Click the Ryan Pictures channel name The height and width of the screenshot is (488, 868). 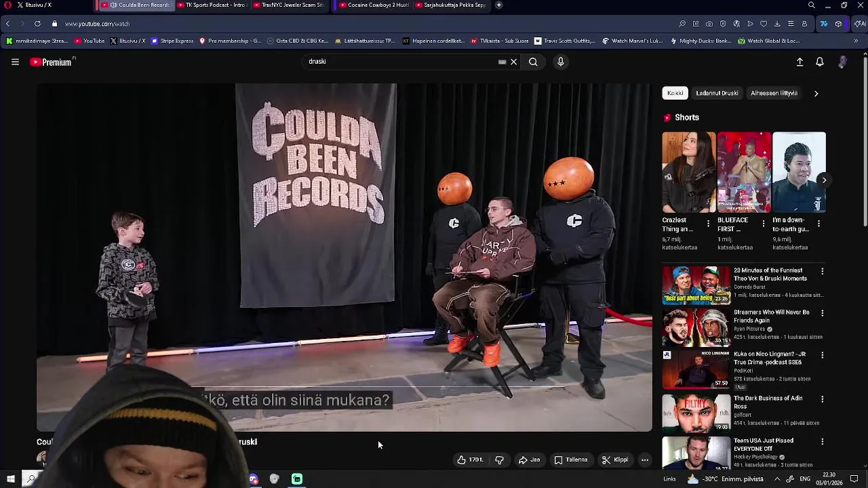(749, 329)
